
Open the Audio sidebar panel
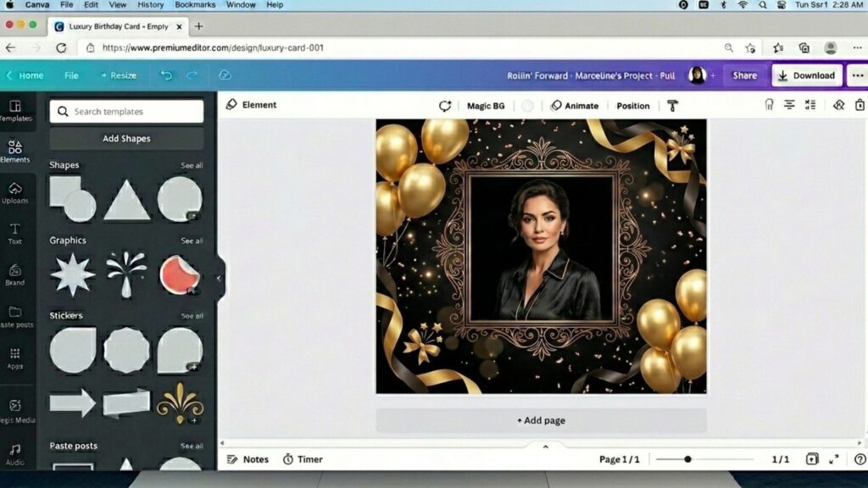[x=15, y=454]
